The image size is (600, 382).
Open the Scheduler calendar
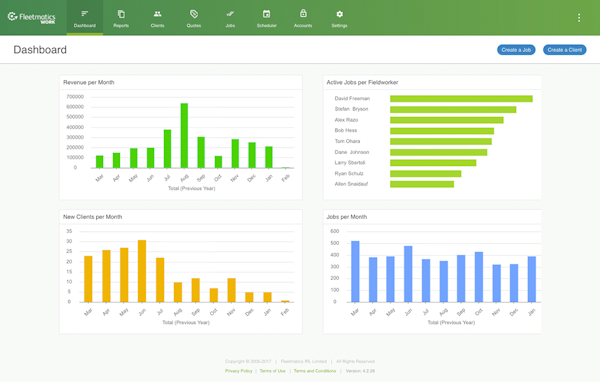(266, 18)
